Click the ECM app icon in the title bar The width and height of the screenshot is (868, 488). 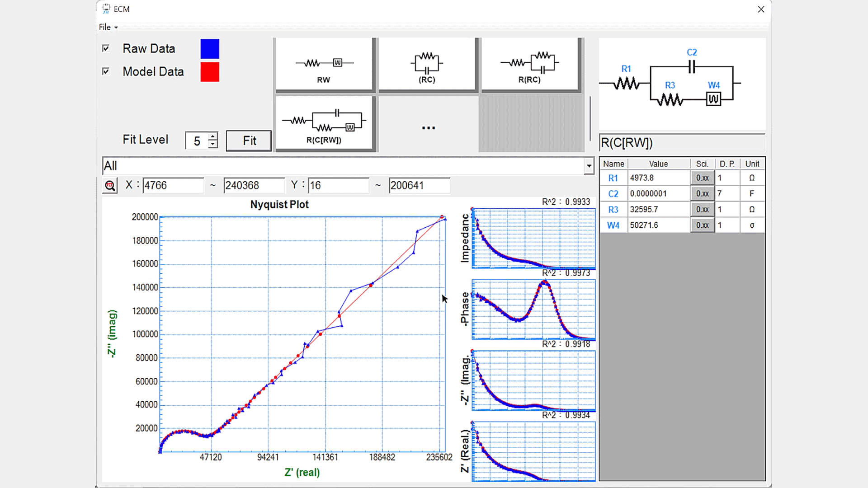pos(106,9)
